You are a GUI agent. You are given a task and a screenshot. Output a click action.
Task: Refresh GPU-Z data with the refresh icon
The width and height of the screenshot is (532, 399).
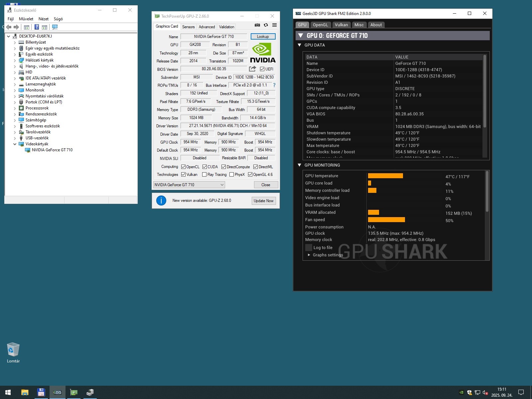pyautogui.click(x=266, y=25)
